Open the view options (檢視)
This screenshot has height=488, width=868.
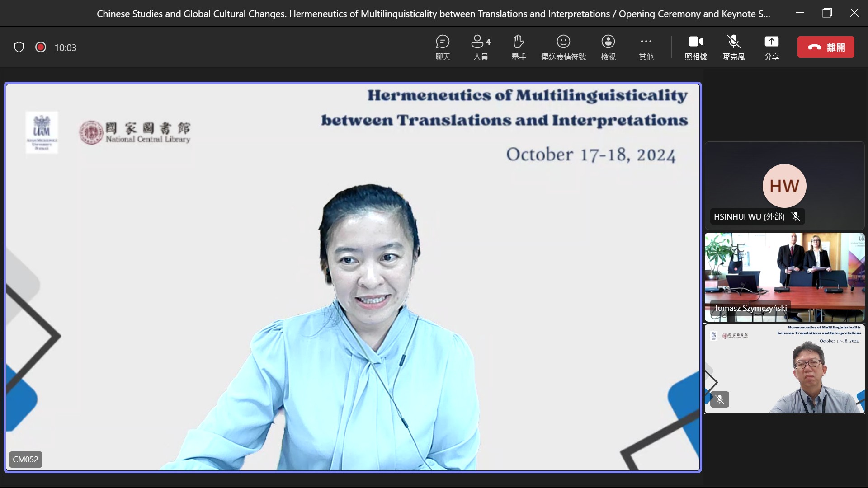pyautogui.click(x=608, y=47)
